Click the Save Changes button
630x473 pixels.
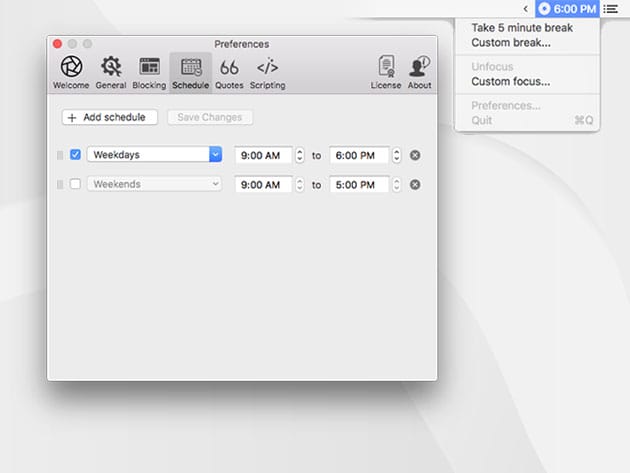[210, 117]
